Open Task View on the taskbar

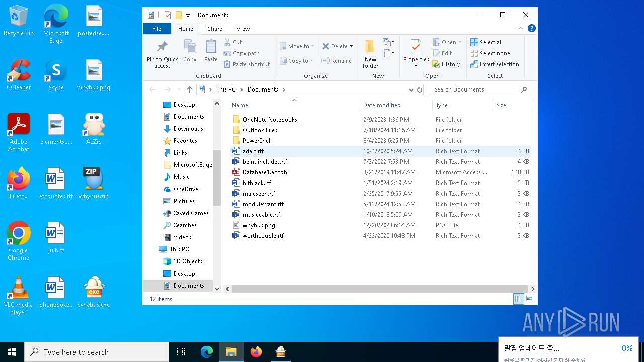click(181, 352)
